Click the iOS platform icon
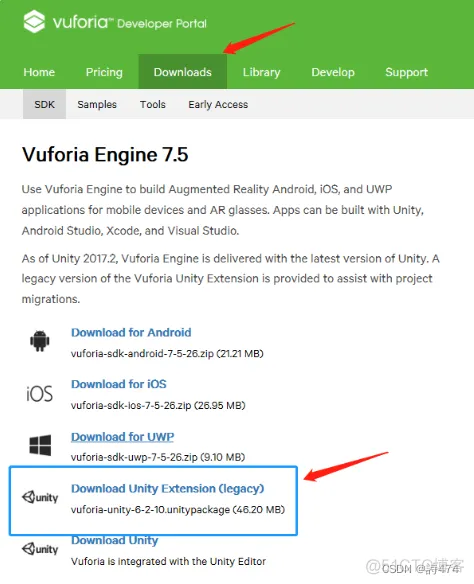This screenshot has width=474, height=584. [x=39, y=394]
